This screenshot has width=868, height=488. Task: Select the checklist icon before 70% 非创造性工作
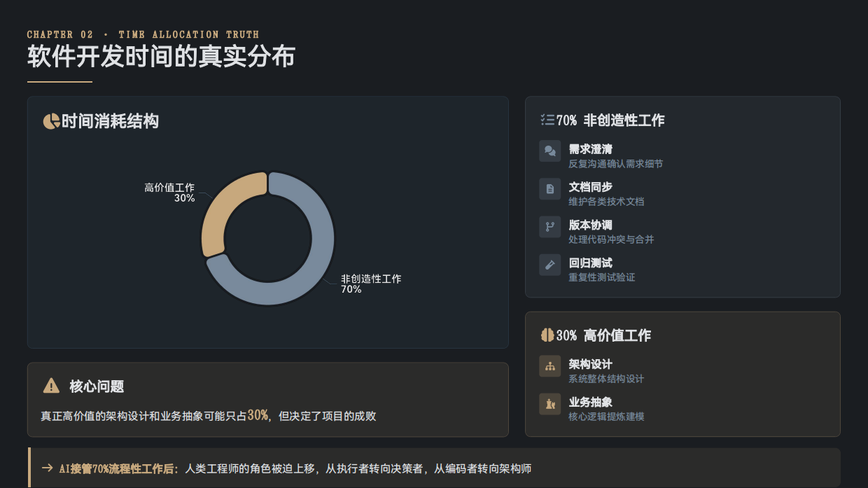548,119
